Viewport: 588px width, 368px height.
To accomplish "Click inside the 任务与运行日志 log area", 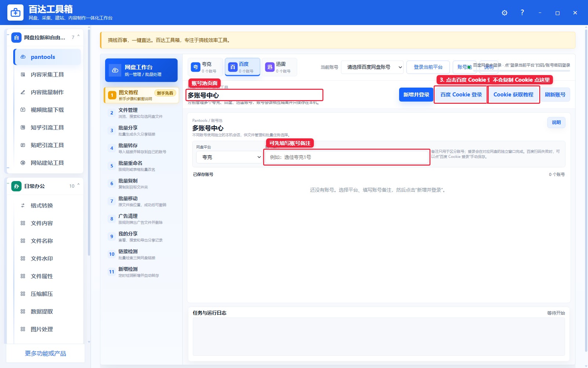I will pyautogui.click(x=379, y=337).
